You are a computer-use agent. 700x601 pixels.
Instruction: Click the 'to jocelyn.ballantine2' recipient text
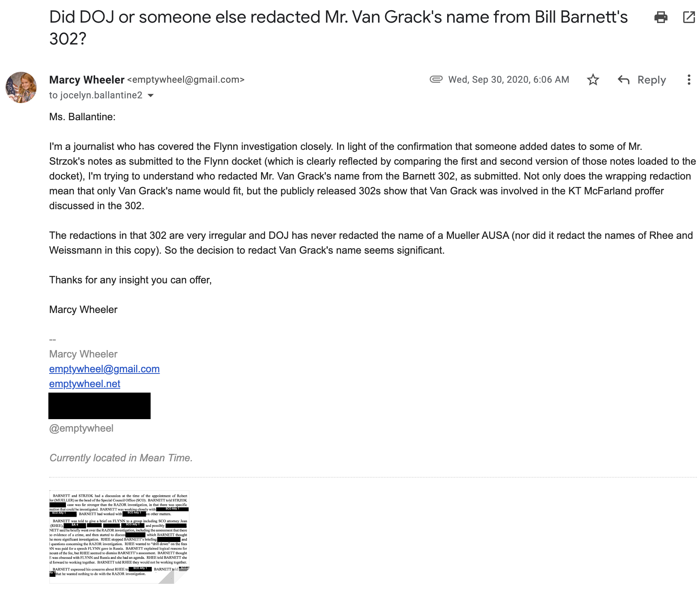tap(96, 95)
